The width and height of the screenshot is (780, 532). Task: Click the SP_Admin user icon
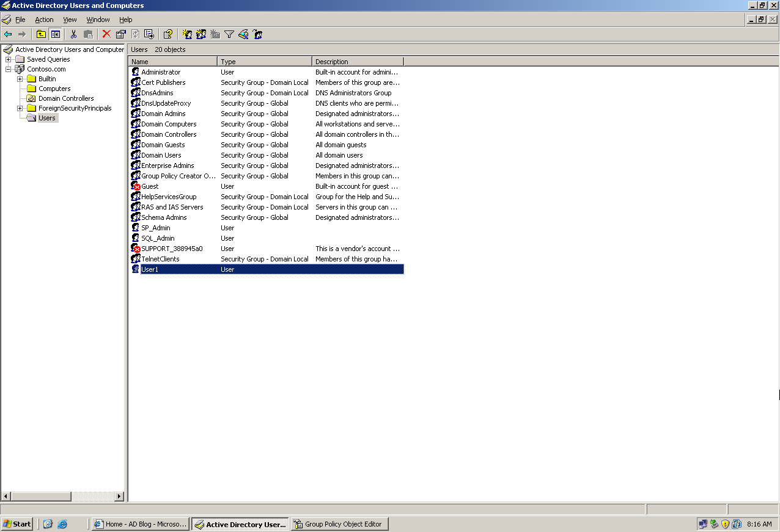(136, 228)
